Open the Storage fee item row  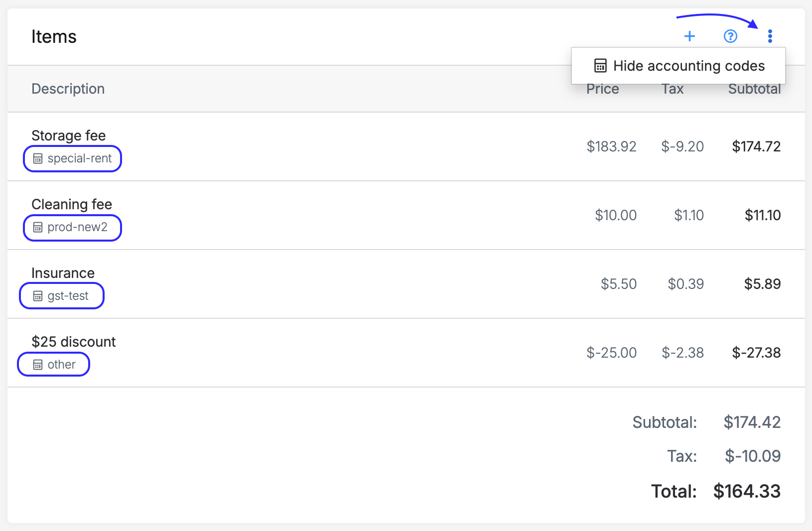(x=69, y=135)
